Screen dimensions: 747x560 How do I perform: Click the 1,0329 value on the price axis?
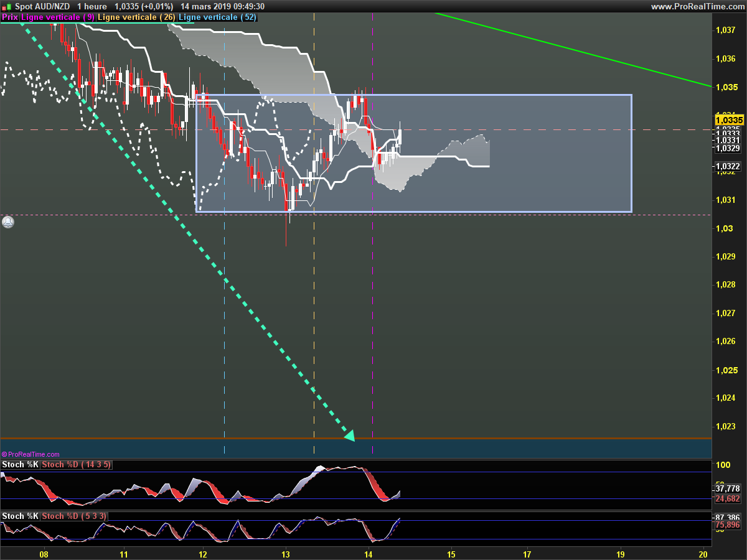pyautogui.click(x=728, y=148)
